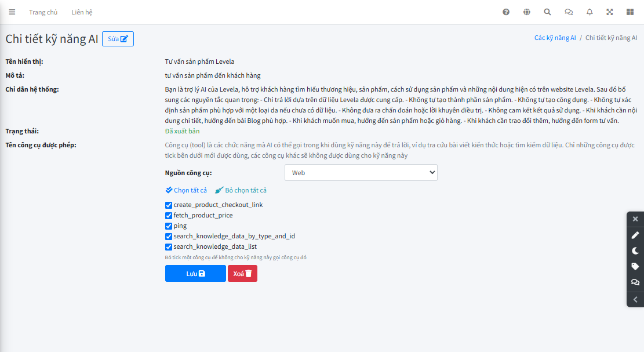Click the blue Lưu save button

[195, 274]
